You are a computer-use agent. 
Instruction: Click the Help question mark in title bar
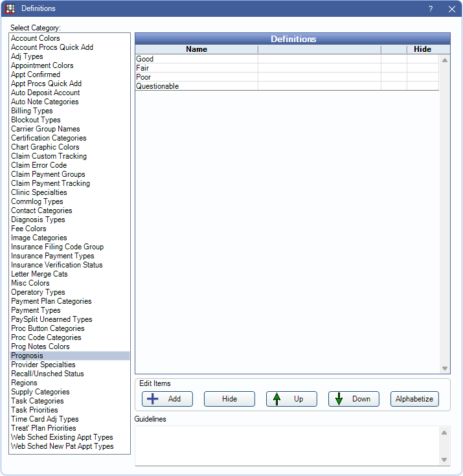pyautogui.click(x=431, y=9)
